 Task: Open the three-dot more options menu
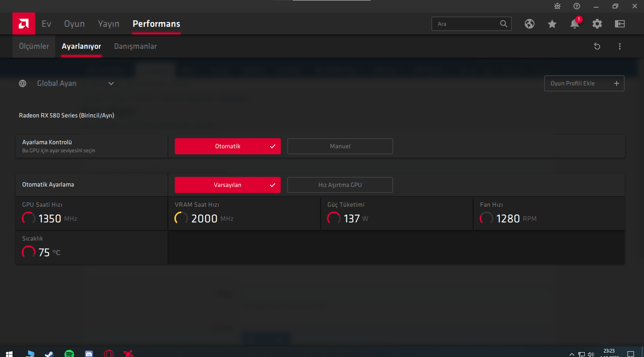(x=620, y=46)
